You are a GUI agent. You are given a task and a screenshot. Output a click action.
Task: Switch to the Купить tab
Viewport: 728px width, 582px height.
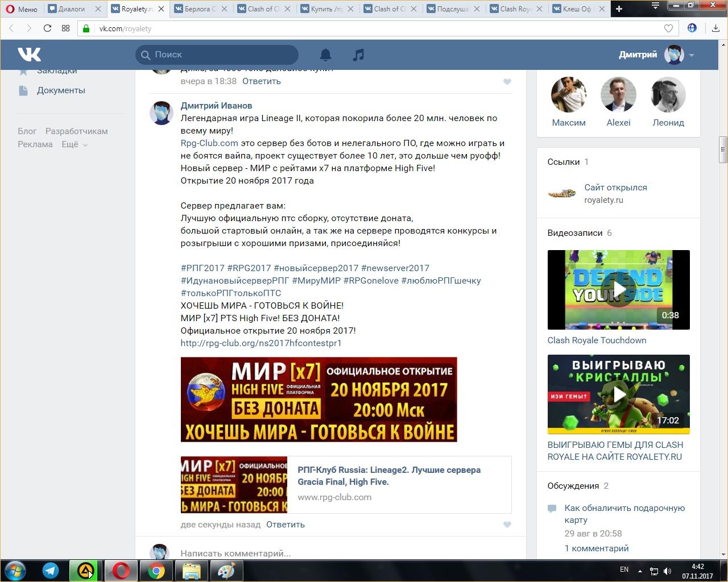click(326, 9)
